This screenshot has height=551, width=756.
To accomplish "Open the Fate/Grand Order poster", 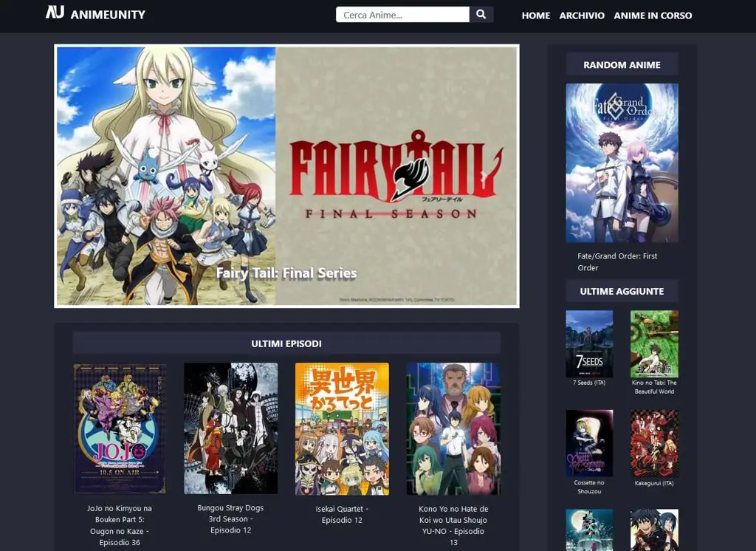I will [x=622, y=162].
